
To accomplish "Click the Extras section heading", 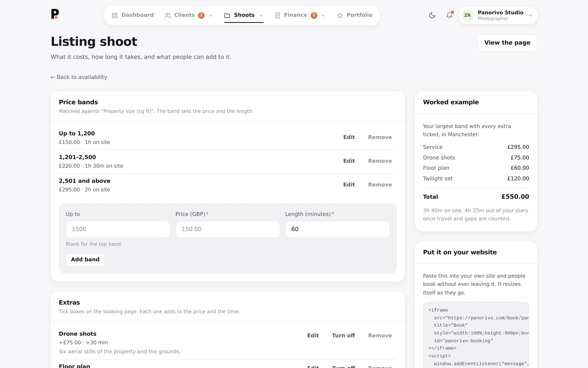I will click(69, 303).
